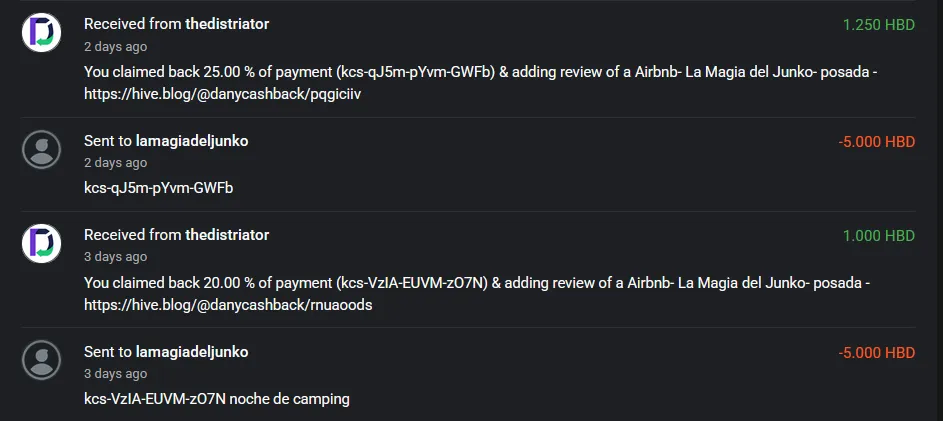
Task: Select the 1.000 HBD received amount
Action: coord(879,236)
